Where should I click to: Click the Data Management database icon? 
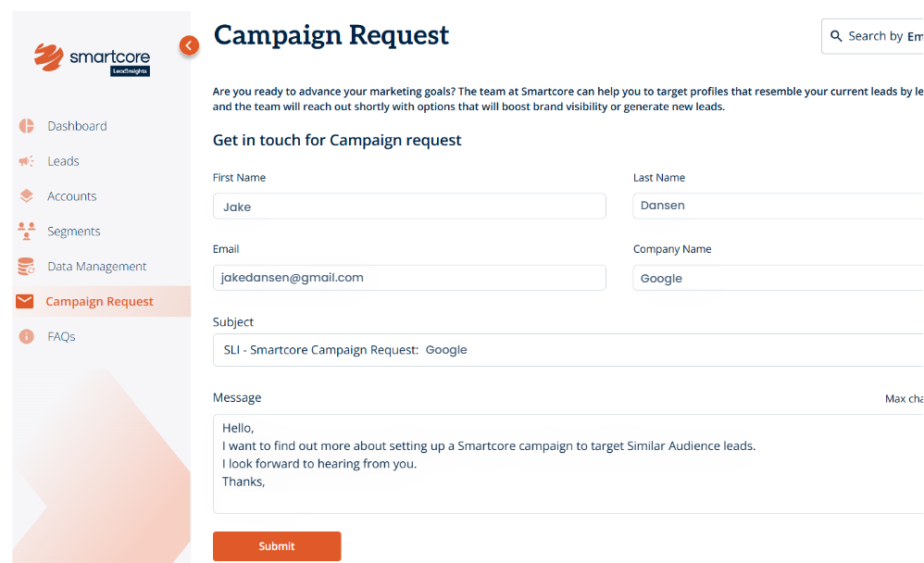(x=26, y=267)
